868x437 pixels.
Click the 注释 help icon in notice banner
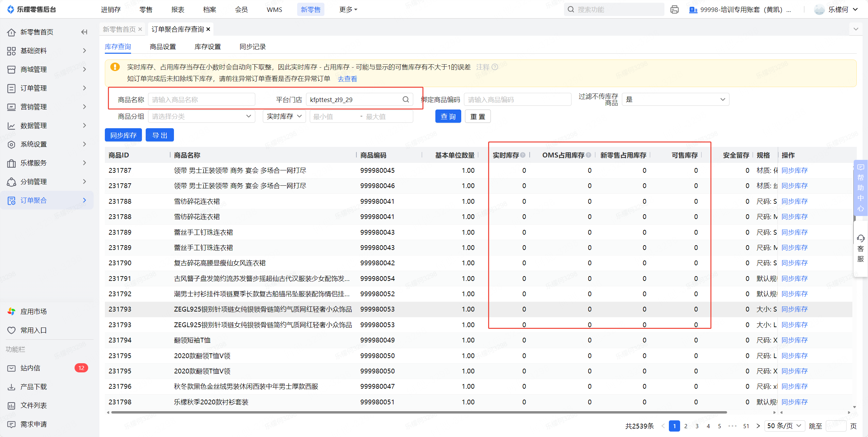point(495,67)
